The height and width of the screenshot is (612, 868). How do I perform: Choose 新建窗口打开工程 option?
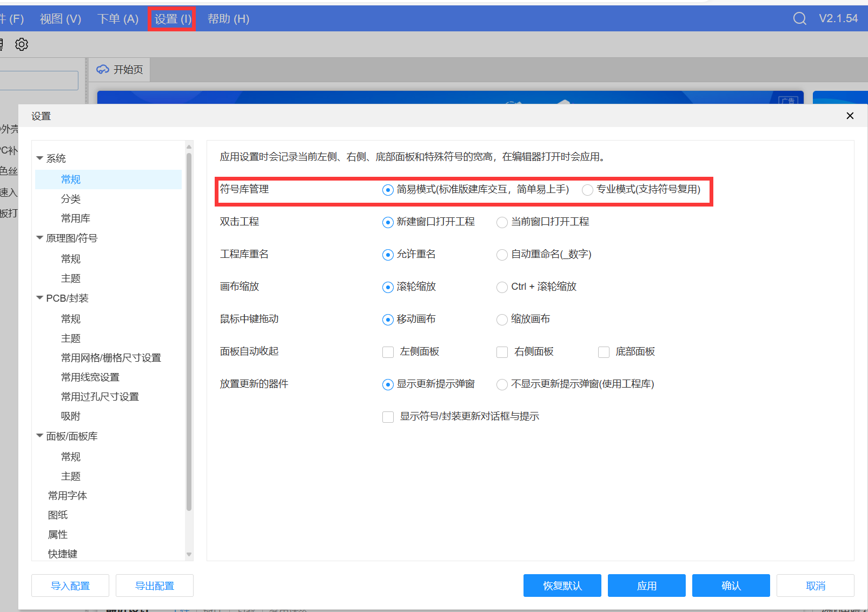(x=388, y=222)
